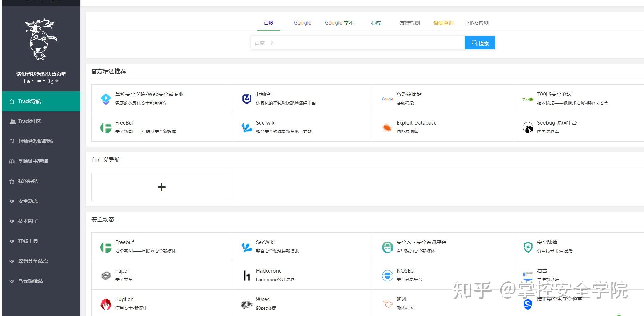644x316 pixels.
Task: Click the people icon beside Track社区
Action: point(12,121)
